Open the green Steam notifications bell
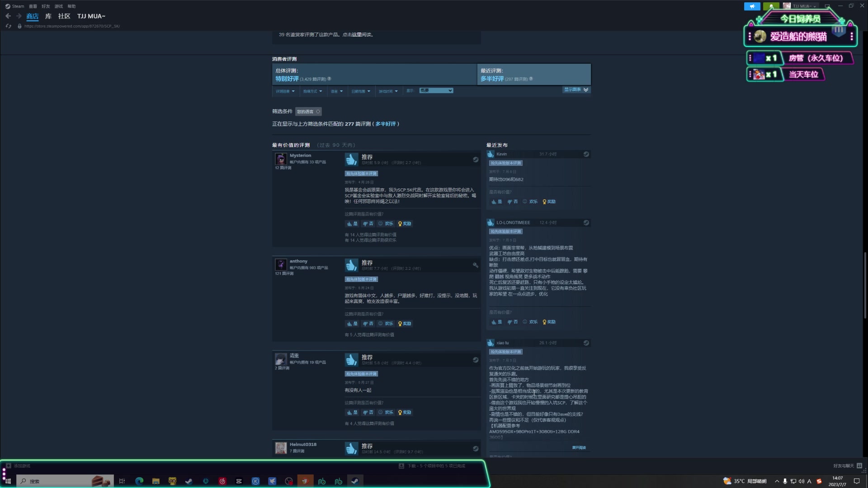The width and height of the screenshot is (868, 488). tap(771, 6)
